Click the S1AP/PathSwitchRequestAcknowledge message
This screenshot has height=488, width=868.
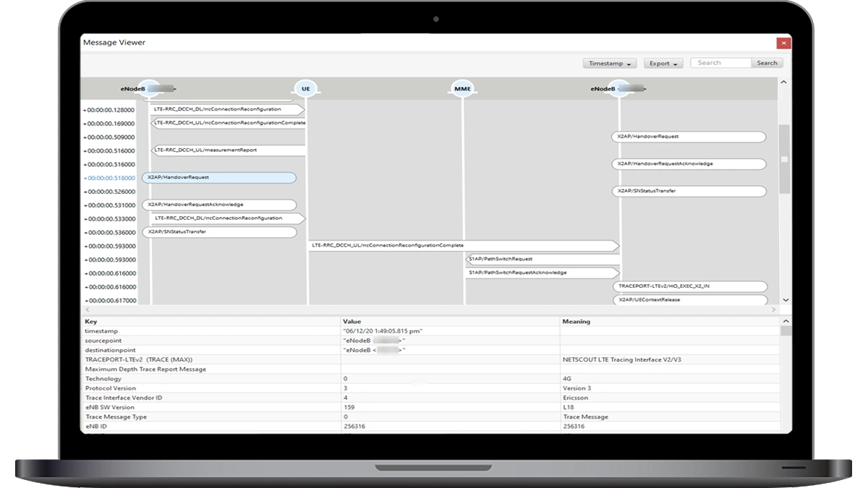point(541,273)
